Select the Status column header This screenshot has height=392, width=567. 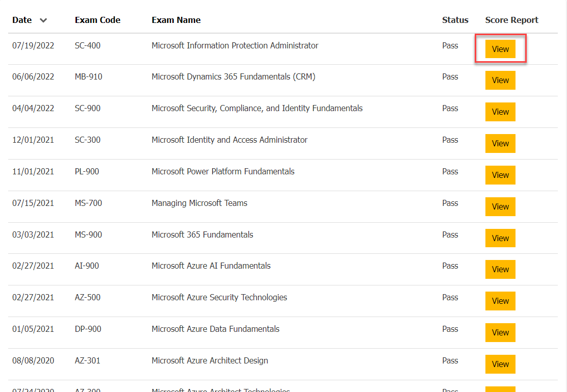(x=455, y=20)
